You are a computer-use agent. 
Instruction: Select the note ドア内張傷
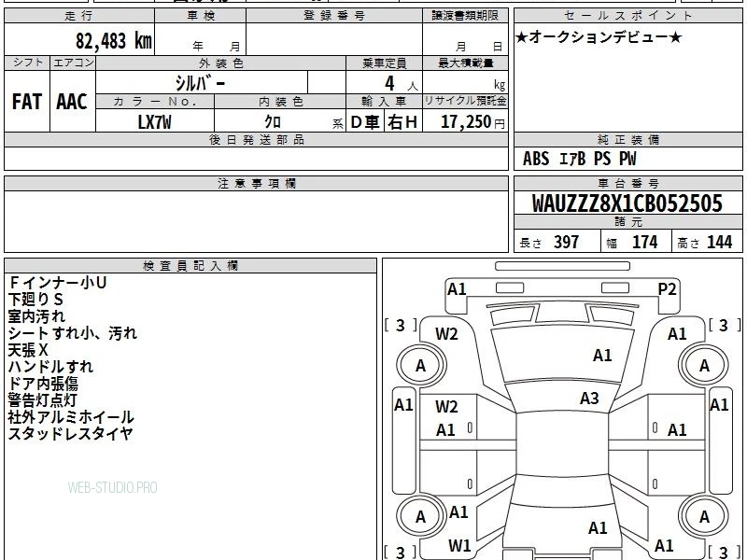[43, 384]
